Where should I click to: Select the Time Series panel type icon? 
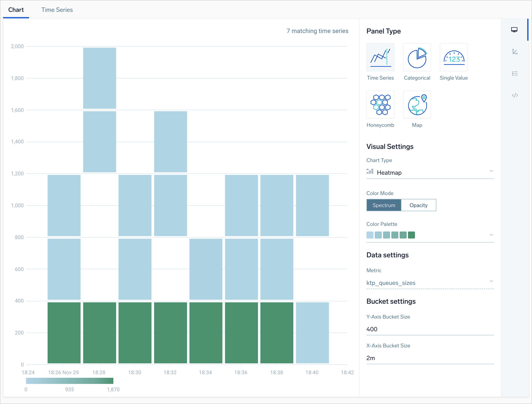pyautogui.click(x=380, y=57)
